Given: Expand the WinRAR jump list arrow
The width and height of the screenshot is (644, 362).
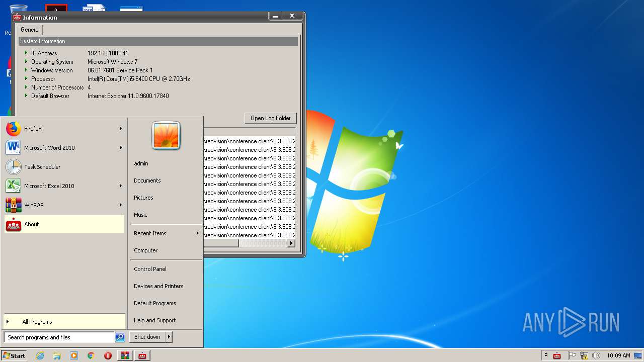Looking at the screenshot, I should coord(121,205).
